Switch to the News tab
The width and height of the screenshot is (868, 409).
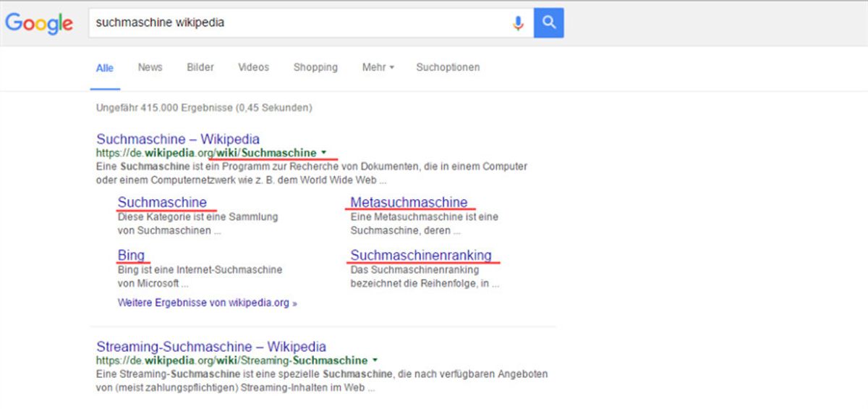150,67
